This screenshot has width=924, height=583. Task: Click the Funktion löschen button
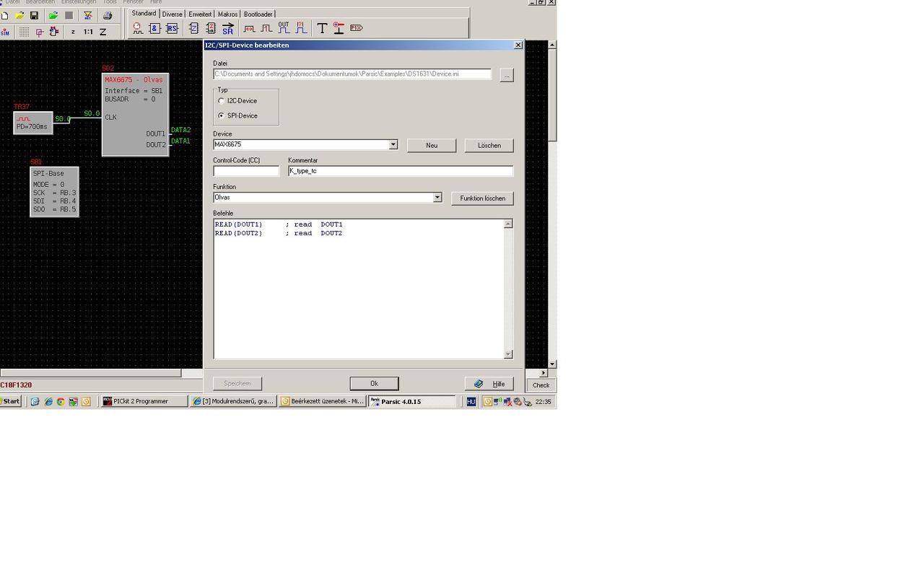point(482,198)
